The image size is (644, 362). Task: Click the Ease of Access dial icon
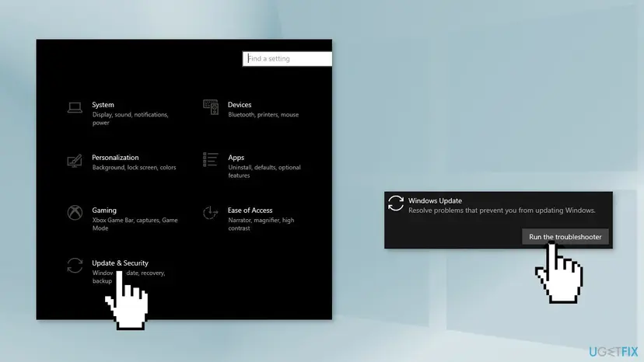pyautogui.click(x=210, y=213)
